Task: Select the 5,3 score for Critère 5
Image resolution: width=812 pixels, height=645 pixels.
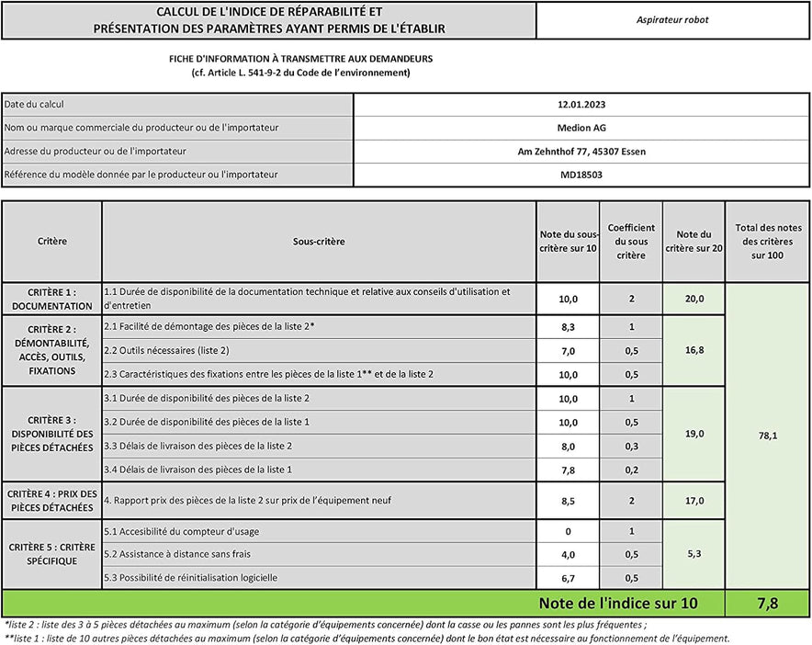Action: point(694,554)
